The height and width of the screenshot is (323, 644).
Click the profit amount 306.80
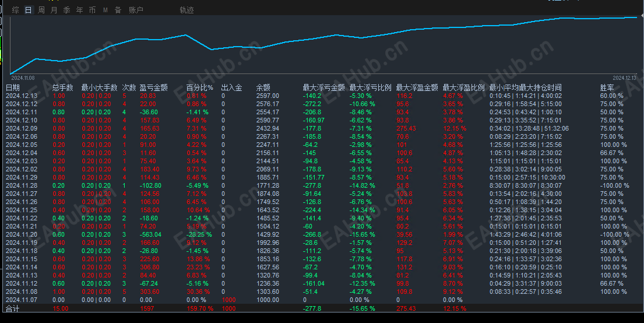click(150, 267)
